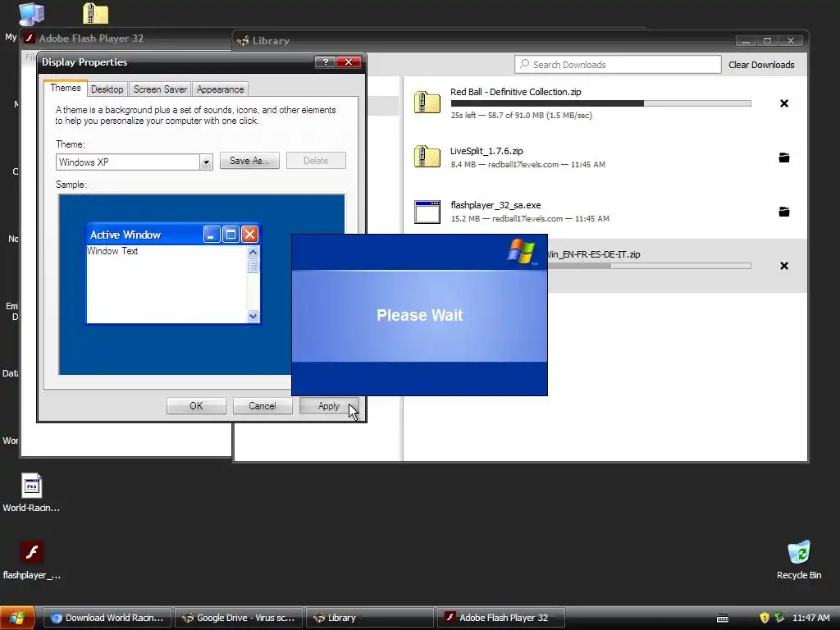Click the LiveSplit_1.7.6.zip file name
The image size is (840, 630).
point(486,151)
